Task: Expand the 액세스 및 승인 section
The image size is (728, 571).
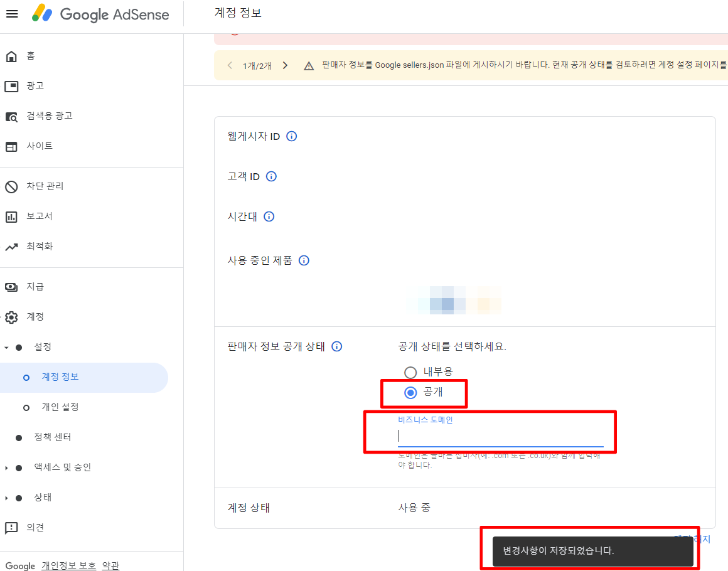Action: [x=6, y=468]
